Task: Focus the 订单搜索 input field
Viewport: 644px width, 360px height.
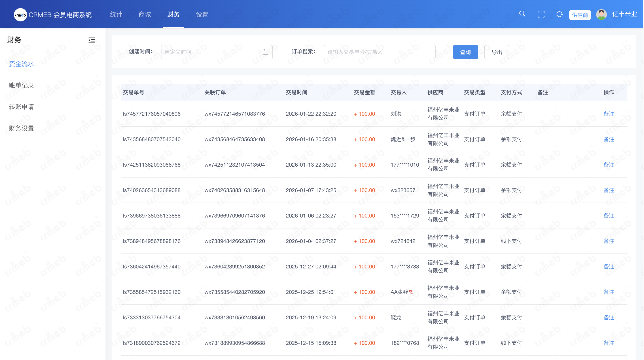Action: click(379, 52)
